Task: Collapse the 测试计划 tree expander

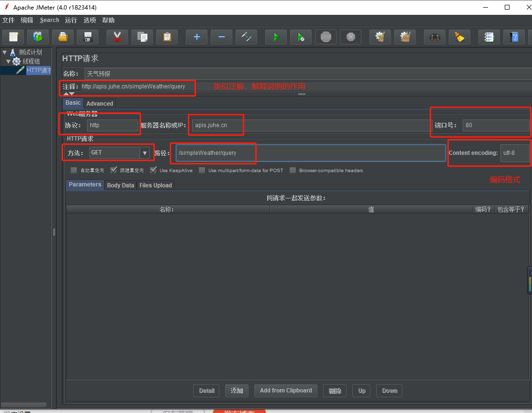Action: [x=4, y=52]
